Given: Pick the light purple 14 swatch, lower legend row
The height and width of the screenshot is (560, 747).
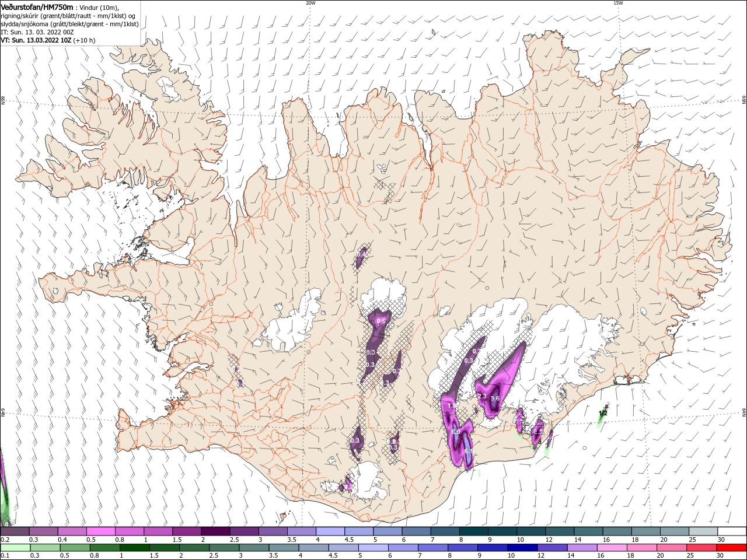Looking at the screenshot, I should (x=582, y=547).
